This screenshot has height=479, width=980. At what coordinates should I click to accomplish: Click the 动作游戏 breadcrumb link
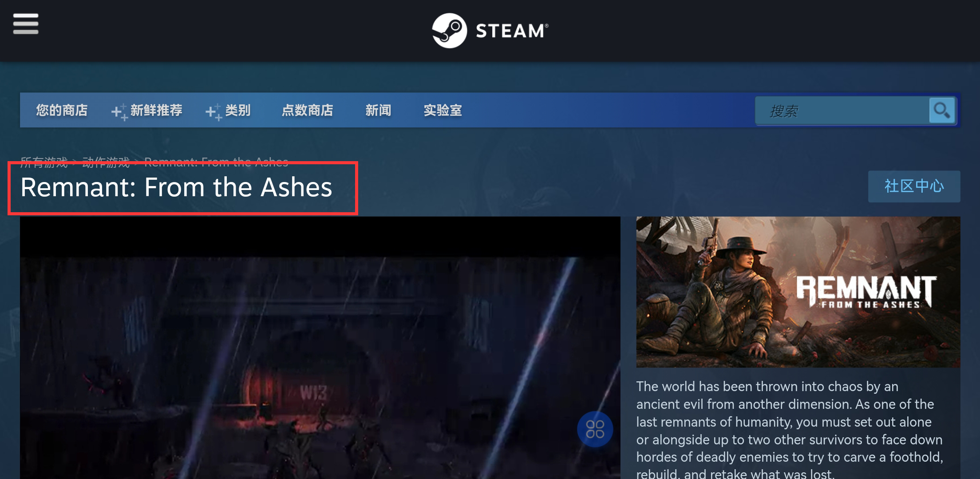point(106,162)
